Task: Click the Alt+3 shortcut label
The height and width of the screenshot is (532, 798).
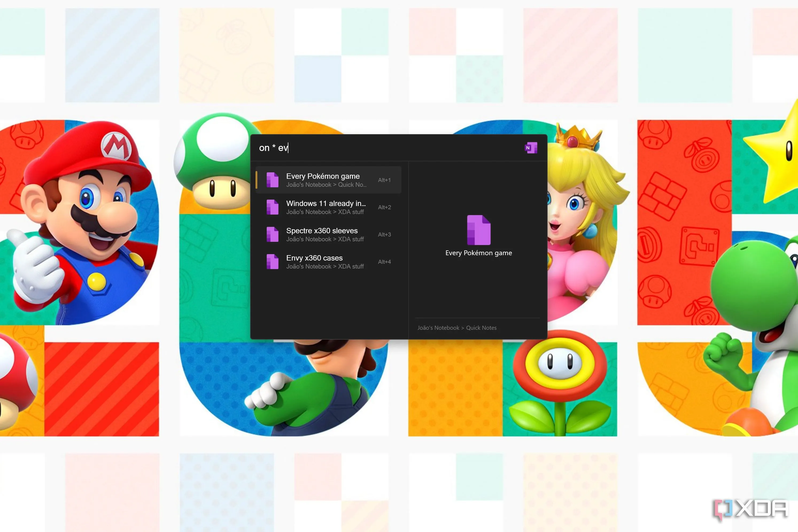Action: [384, 234]
